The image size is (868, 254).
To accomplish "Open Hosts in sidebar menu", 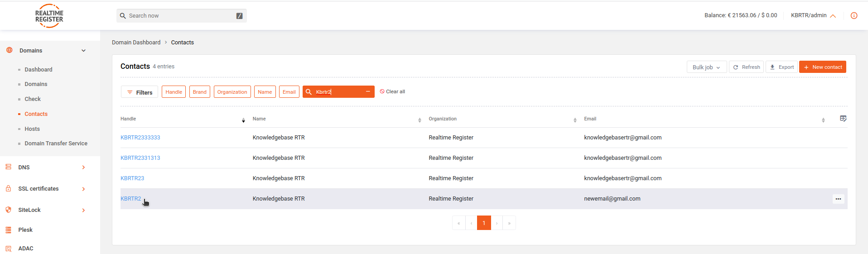I will pyautogui.click(x=32, y=129).
